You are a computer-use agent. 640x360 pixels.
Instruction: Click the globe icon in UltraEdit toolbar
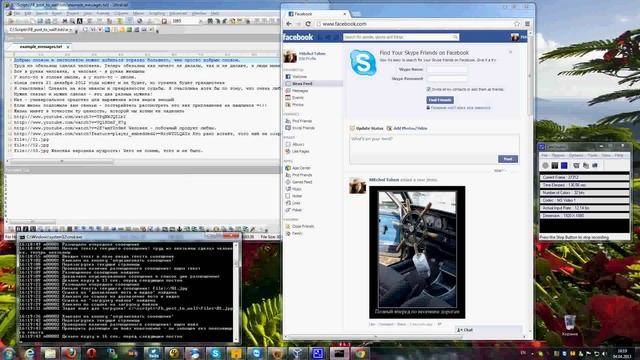(x=140, y=21)
